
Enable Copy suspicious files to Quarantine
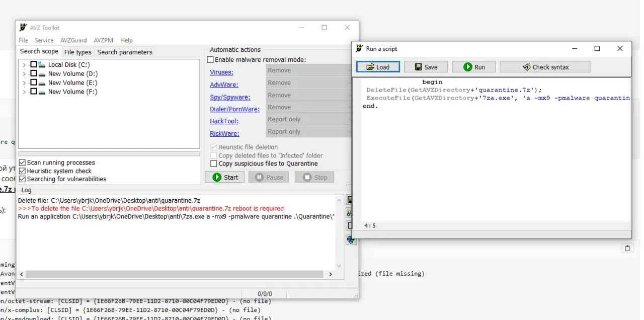pos(214,164)
